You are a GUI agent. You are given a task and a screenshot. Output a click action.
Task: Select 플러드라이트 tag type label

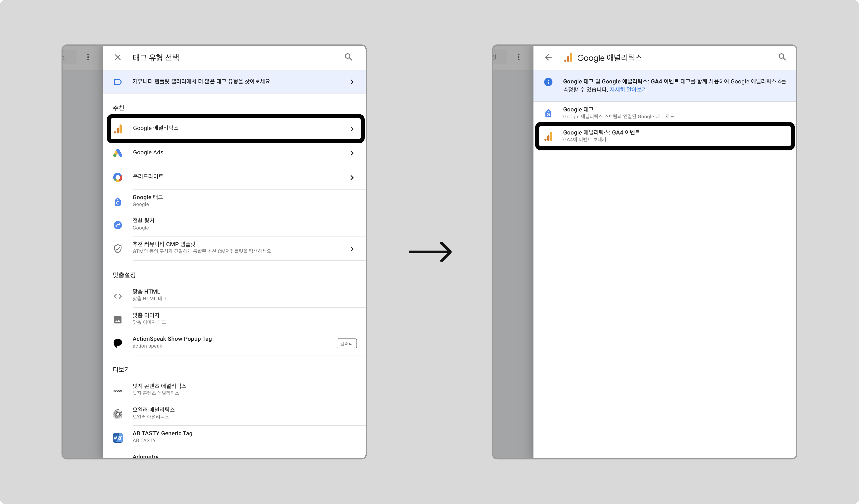148,176
